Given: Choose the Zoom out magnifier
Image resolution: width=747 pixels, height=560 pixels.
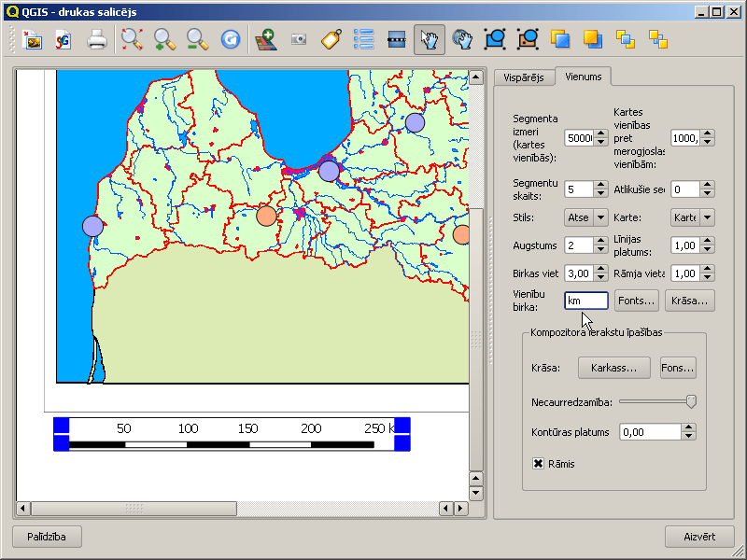Looking at the screenshot, I should point(198,40).
